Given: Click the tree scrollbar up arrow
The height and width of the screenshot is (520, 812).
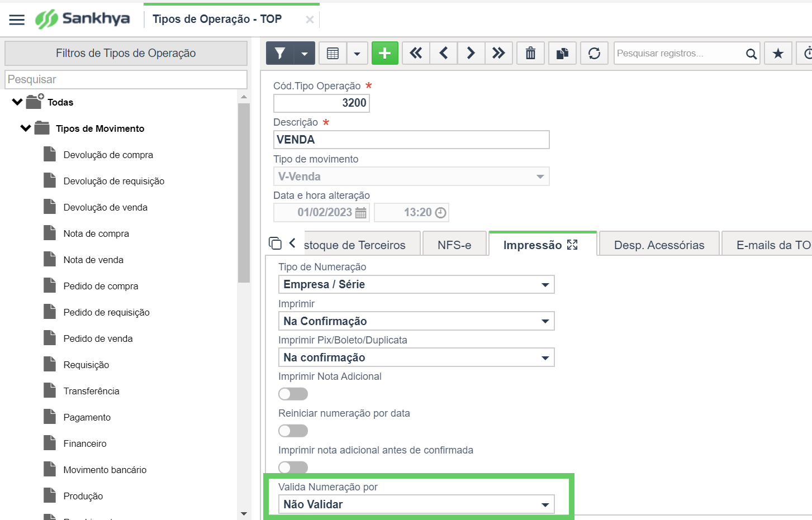Looking at the screenshot, I should pos(244,97).
